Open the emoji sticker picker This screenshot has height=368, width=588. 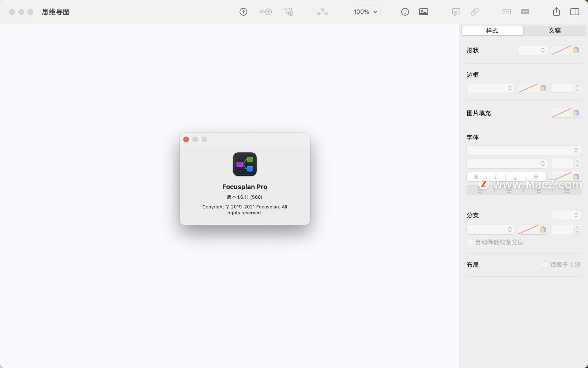click(x=405, y=12)
